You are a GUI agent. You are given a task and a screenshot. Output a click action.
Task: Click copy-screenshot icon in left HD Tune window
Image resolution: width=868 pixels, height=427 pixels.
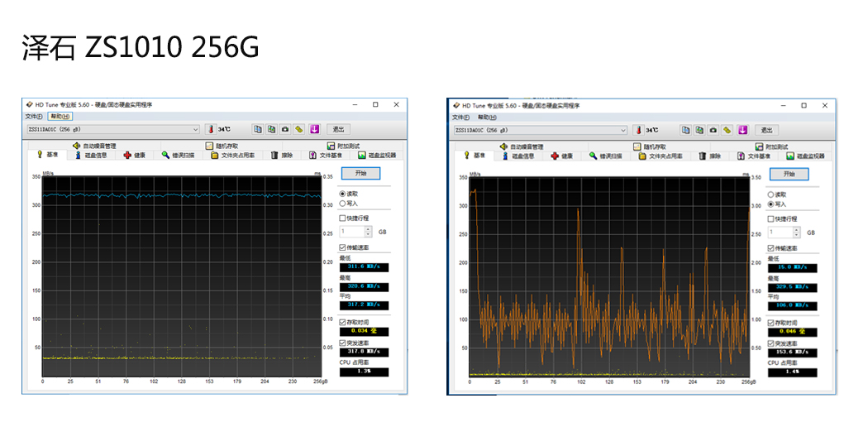[x=271, y=129]
